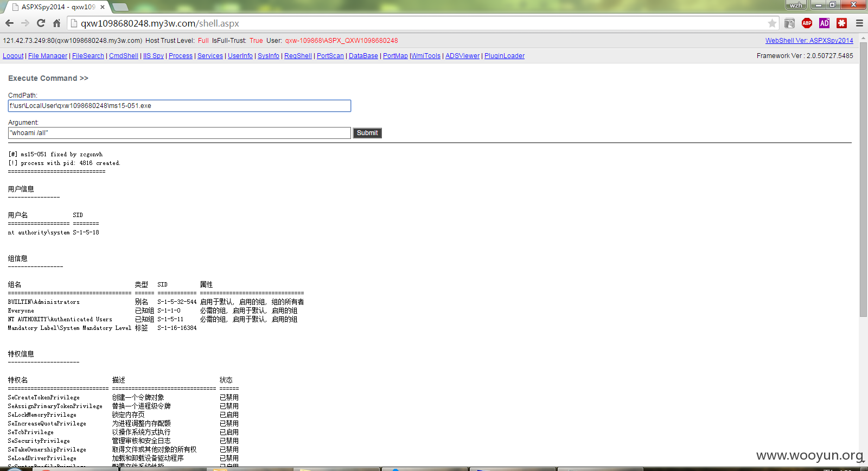Open the IIS Spy page

pyautogui.click(x=154, y=56)
